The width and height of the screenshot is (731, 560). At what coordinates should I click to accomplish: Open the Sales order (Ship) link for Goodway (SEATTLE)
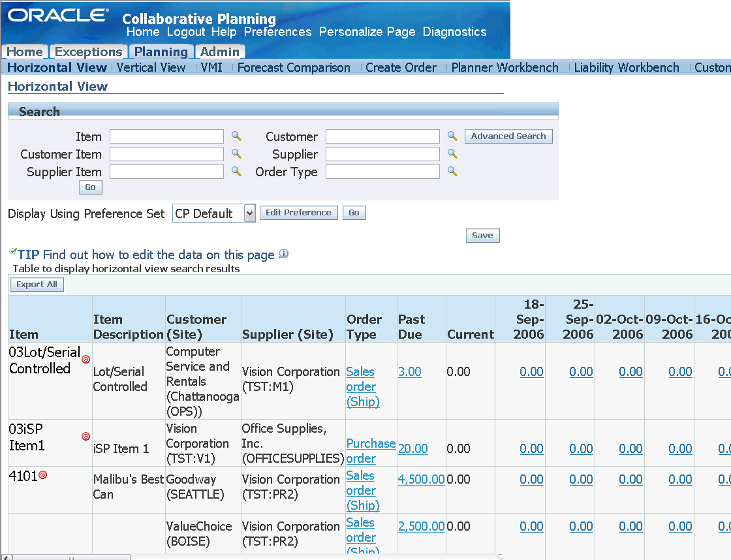[363, 491]
